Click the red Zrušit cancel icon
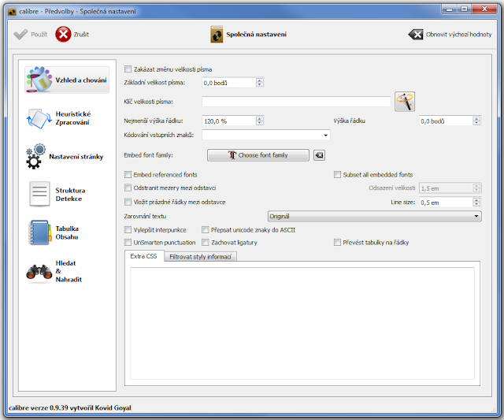504x420 pixels. [x=63, y=34]
